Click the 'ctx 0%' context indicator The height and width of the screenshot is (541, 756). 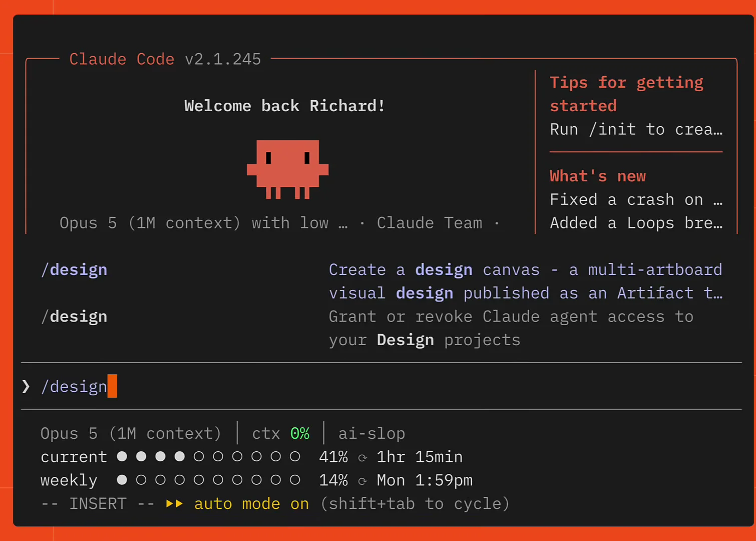[x=281, y=433]
